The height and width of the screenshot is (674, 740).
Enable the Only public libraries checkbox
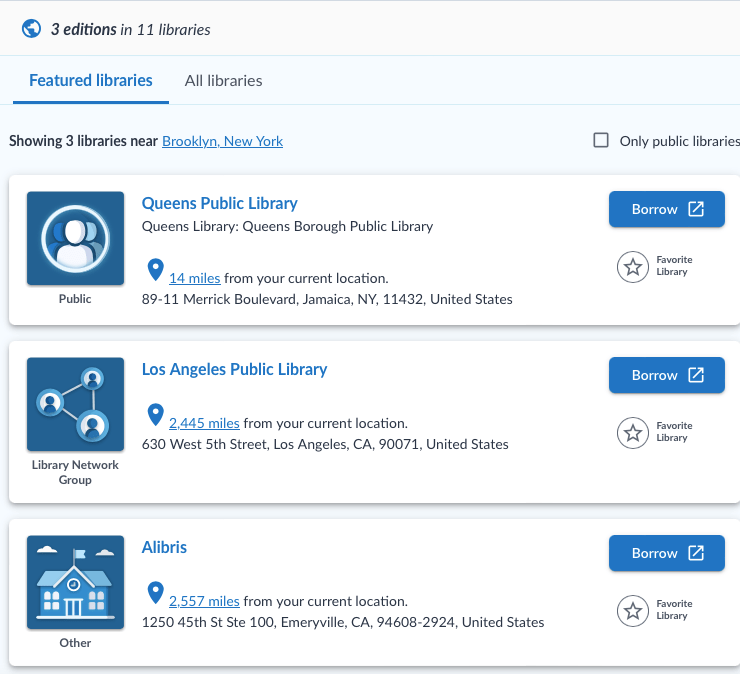coord(601,140)
